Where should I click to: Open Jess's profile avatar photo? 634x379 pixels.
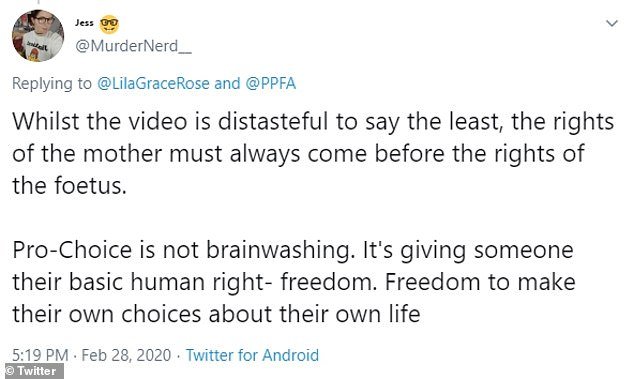tap(38, 36)
